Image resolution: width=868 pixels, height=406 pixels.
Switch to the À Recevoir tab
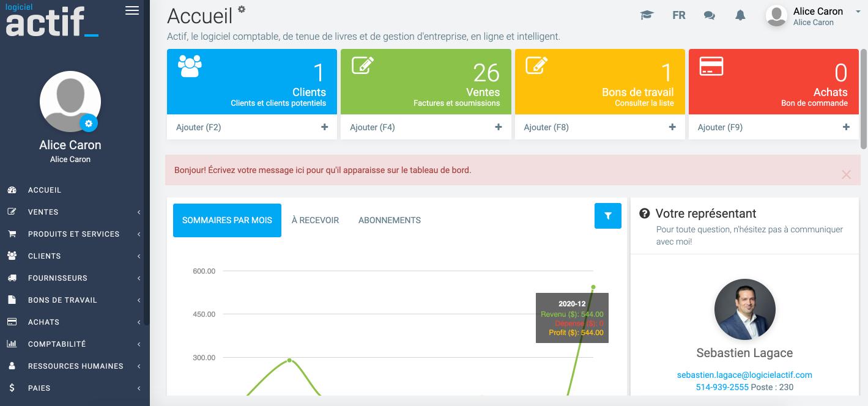click(315, 220)
